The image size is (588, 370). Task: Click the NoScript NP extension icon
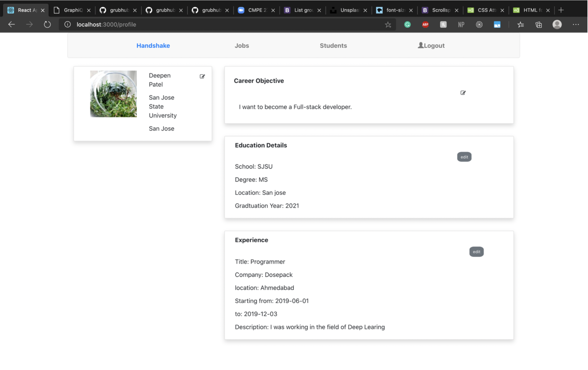461,24
